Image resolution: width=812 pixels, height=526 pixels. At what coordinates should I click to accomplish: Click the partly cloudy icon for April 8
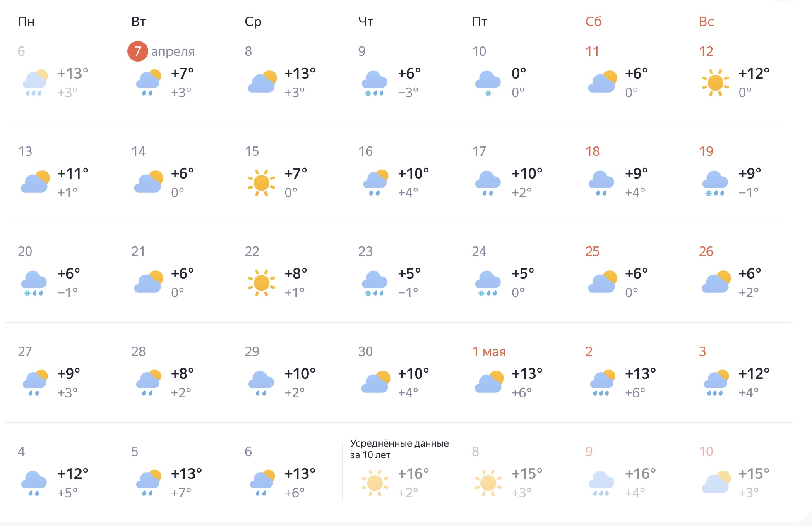(262, 82)
